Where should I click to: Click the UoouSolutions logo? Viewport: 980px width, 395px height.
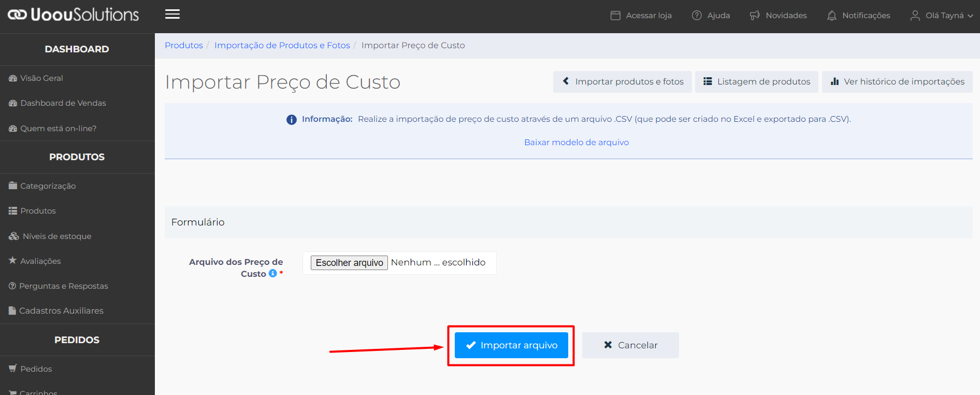click(73, 15)
